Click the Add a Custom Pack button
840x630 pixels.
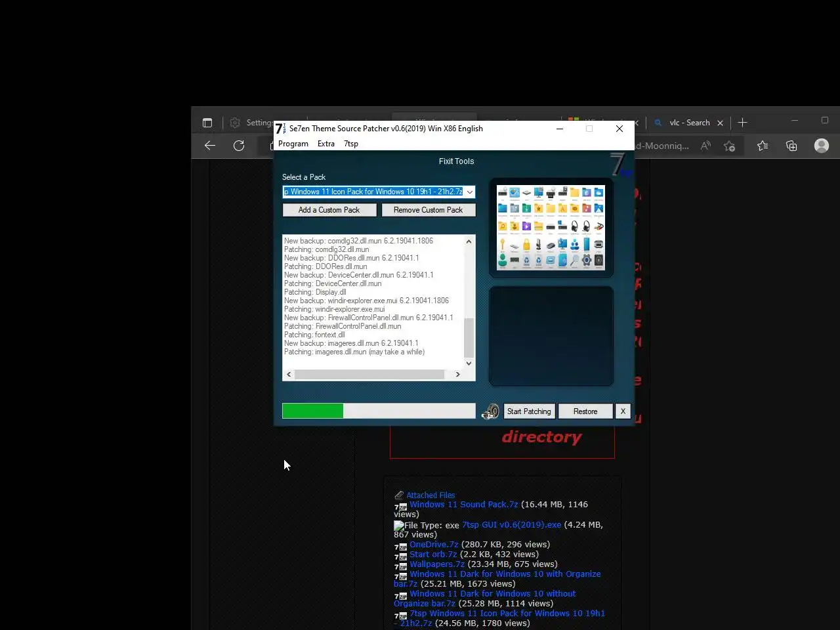pyautogui.click(x=329, y=210)
